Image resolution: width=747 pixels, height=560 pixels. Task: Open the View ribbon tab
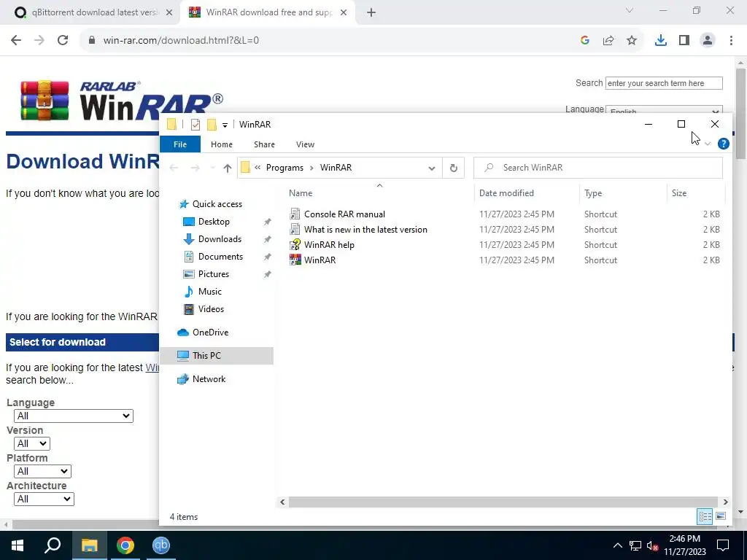point(306,144)
